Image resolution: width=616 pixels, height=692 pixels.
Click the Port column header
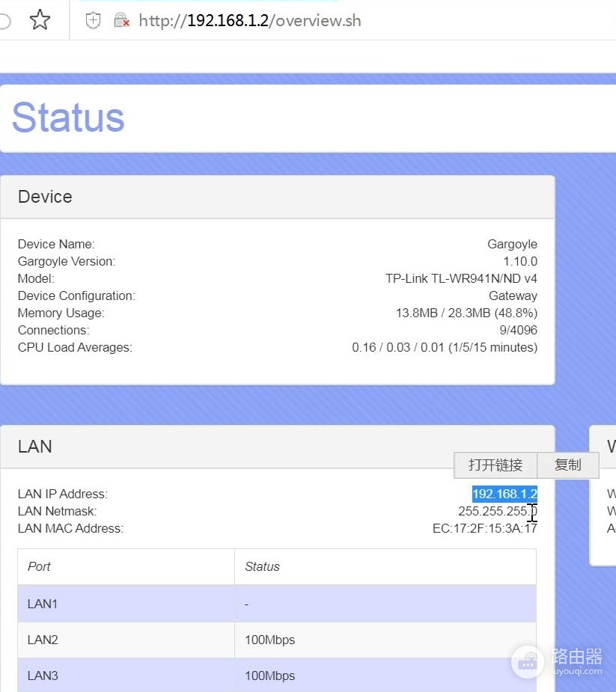tap(39, 566)
